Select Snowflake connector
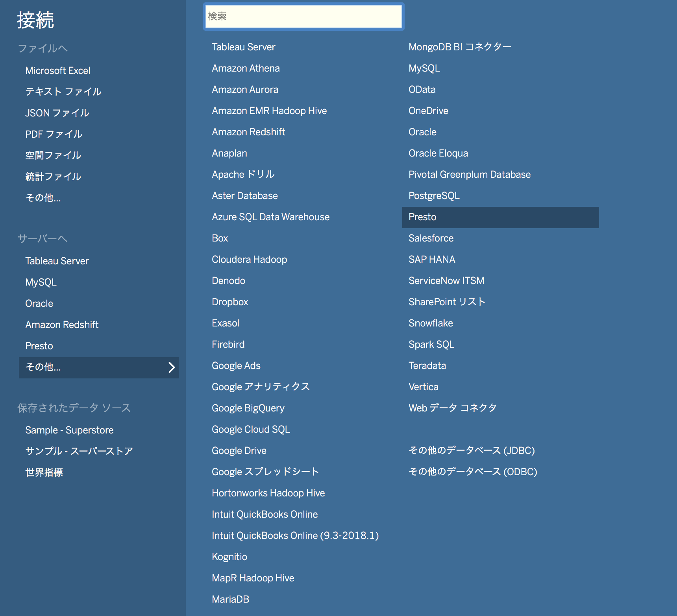This screenshot has height=616, width=677. pyautogui.click(x=431, y=323)
